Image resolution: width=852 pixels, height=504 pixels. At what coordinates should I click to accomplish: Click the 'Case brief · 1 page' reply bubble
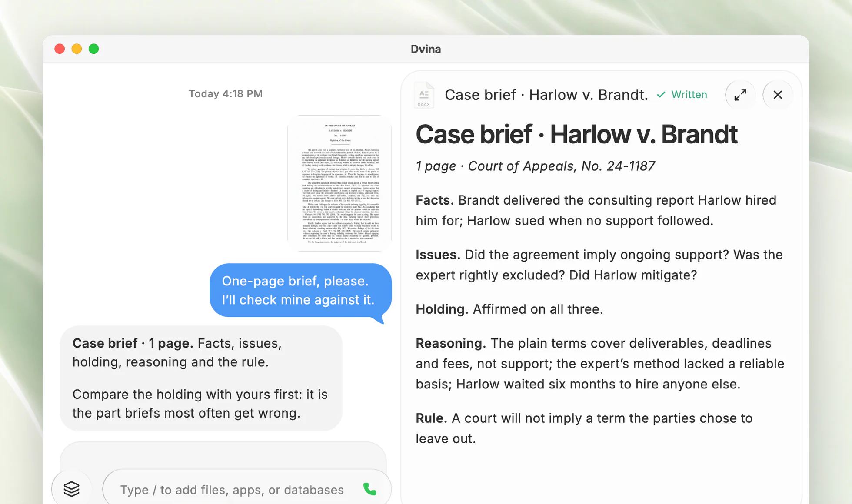pos(201,378)
